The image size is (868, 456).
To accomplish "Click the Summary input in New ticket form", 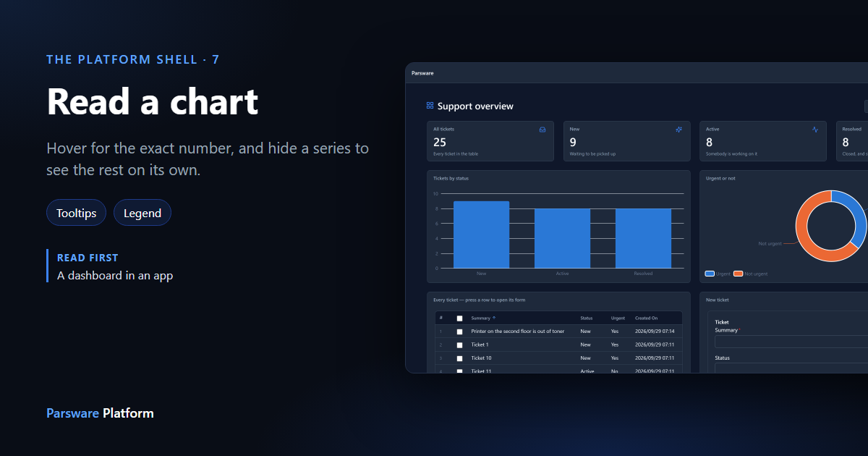I will 791,342.
